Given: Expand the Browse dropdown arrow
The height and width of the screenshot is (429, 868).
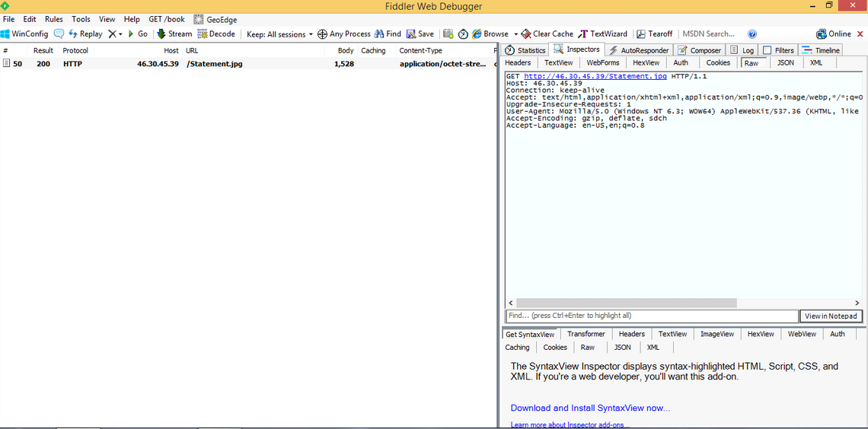Looking at the screenshot, I should [x=515, y=34].
